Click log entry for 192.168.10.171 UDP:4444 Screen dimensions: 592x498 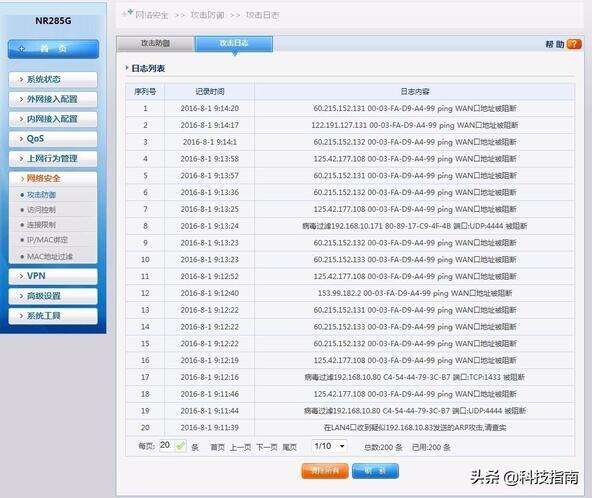coord(415,226)
